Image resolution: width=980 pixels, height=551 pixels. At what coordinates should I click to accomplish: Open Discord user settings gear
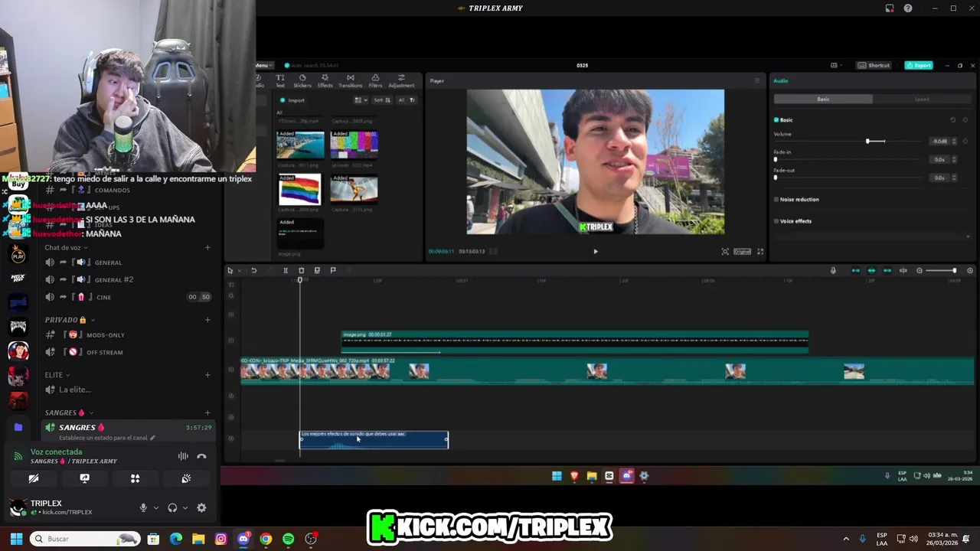pos(201,507)
